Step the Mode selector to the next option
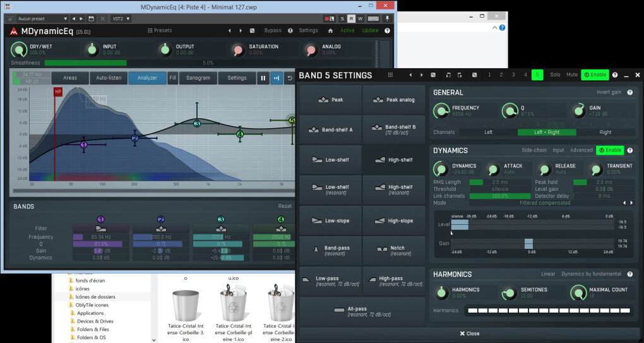Image resolution: width=644 pixels, height=343 pixels. [x=631, y=203]
